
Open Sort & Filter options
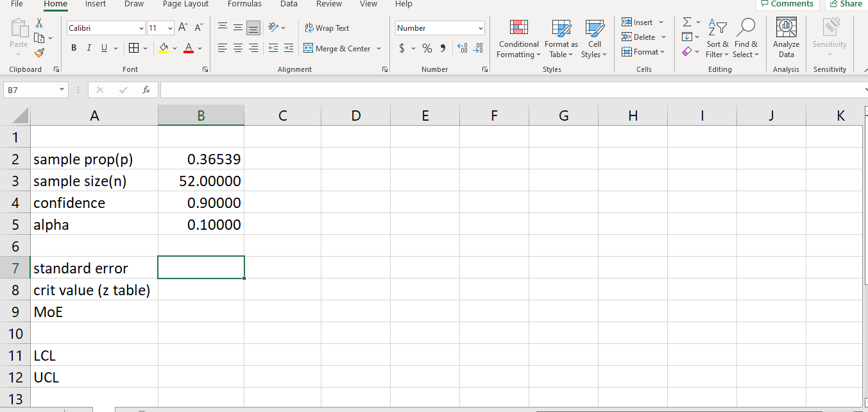coord(718,39)
